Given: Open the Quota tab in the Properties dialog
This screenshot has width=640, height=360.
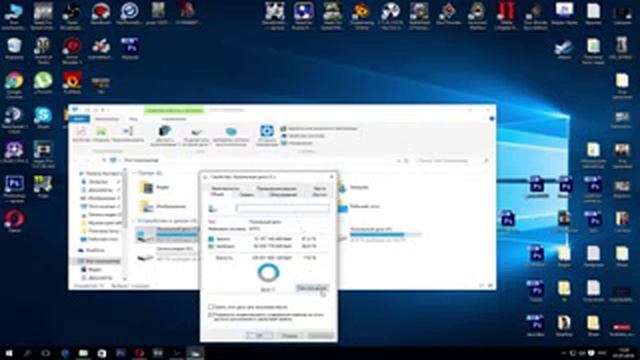Looking at the screenshot, I should point(320,189).
